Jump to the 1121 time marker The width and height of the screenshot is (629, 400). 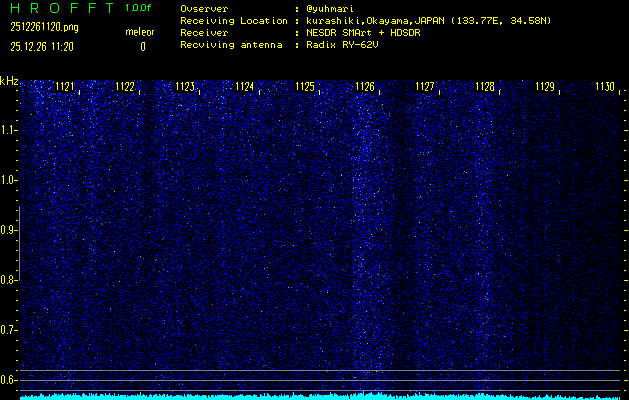click(65, 87)
